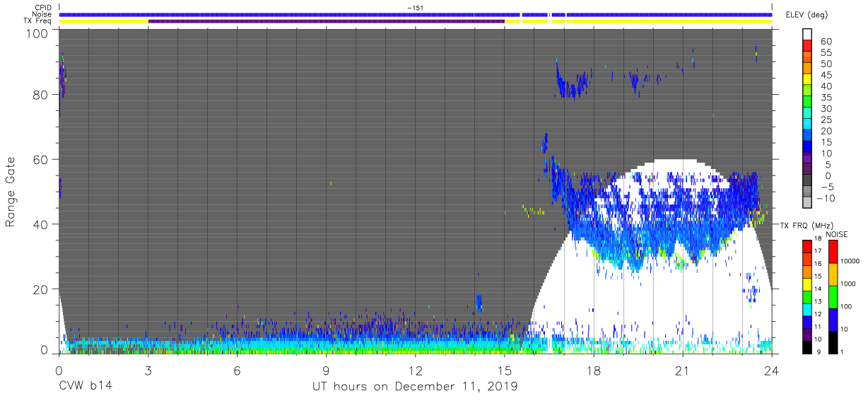The width and height of the screenshot is (868, 401).
Task: Click the CPID label at top left
Action: (43, 8)
